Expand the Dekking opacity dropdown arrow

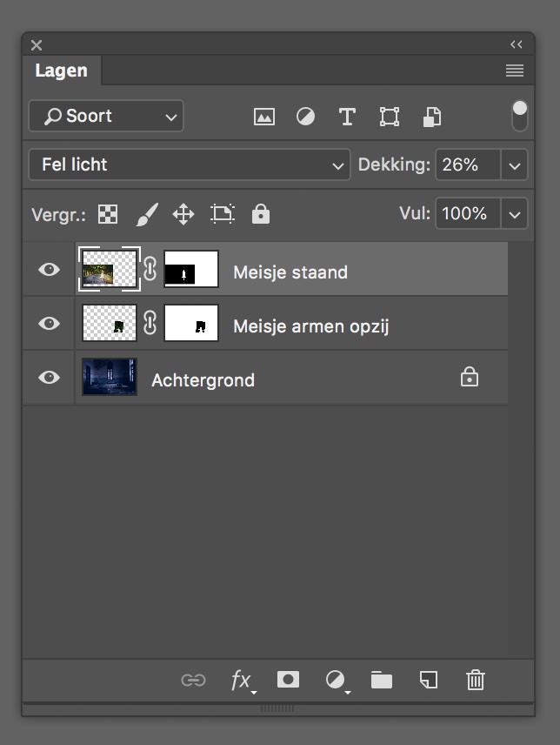[515, 164]
